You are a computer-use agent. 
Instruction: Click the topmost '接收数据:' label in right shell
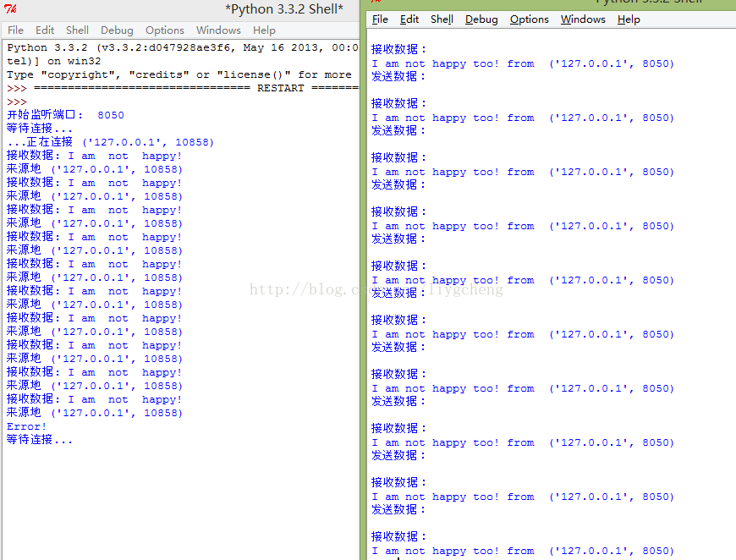398,49
